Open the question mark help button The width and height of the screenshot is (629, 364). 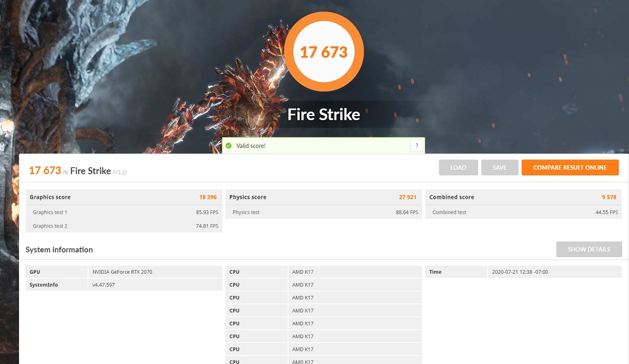point(416,146)
